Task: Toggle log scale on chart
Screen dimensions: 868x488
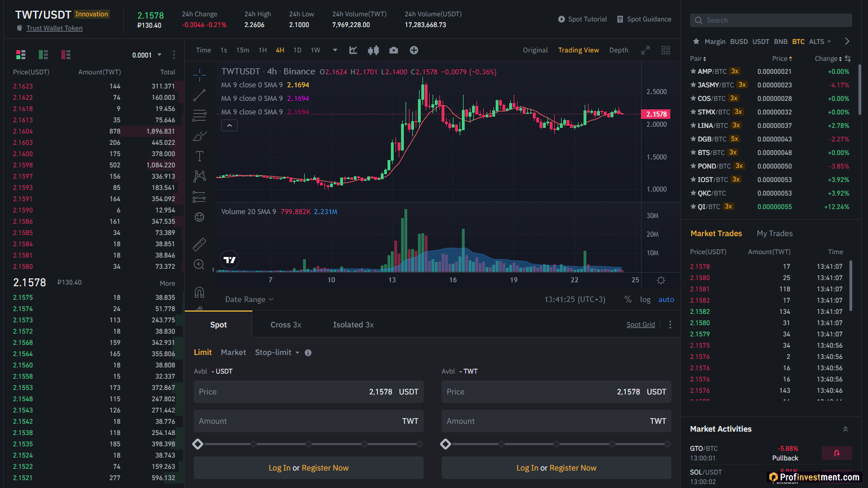Action: point(646,300)
